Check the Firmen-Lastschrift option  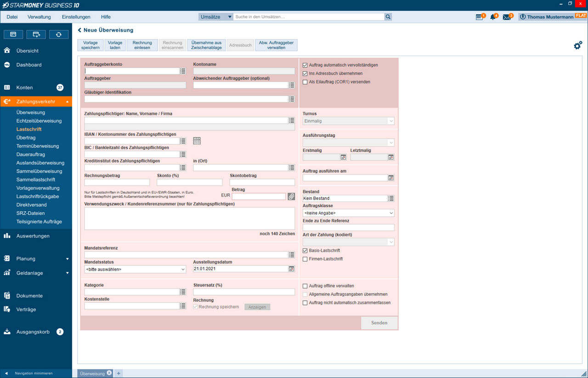305,259
